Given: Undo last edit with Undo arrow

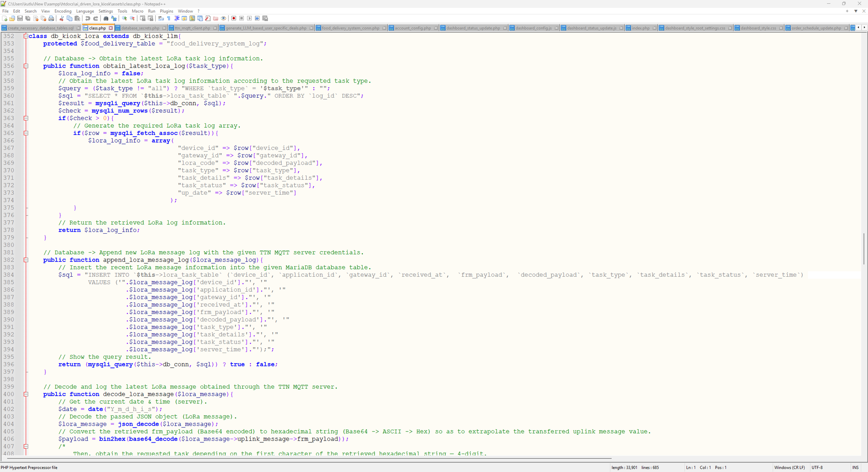Looking at the screenshot, I should click(x=88, y=18).
